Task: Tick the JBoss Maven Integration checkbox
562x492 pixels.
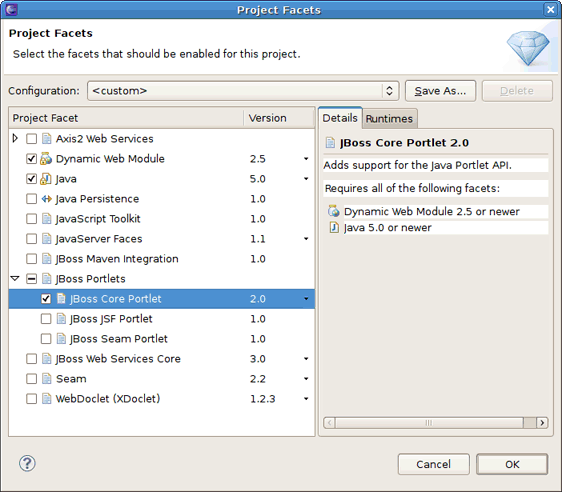Action: click(32, 259)
